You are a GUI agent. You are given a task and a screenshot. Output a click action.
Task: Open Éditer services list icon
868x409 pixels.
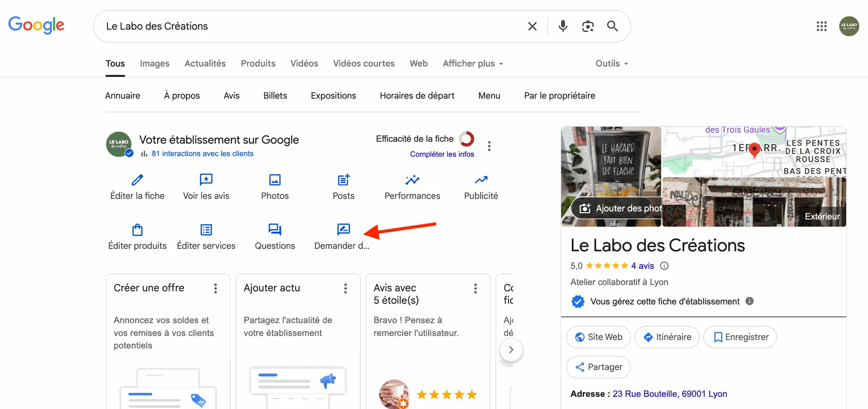(x=206, y=230)
